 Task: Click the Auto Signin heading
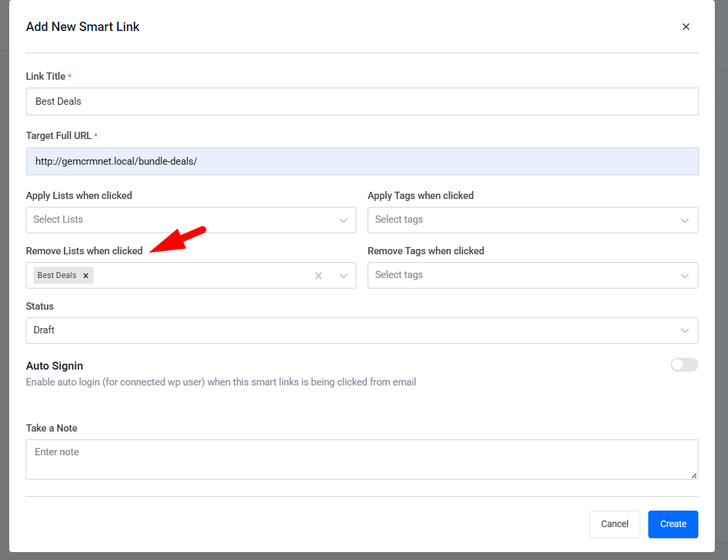[54, 366]
